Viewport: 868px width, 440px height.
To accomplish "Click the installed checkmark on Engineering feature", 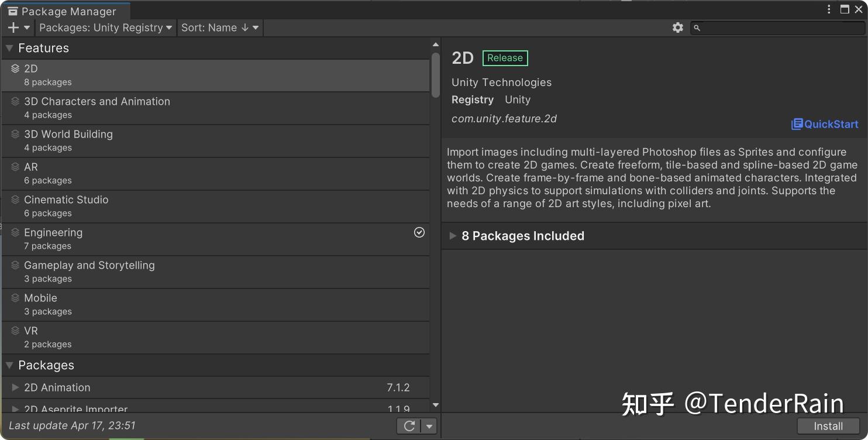I will pos(419,232).
